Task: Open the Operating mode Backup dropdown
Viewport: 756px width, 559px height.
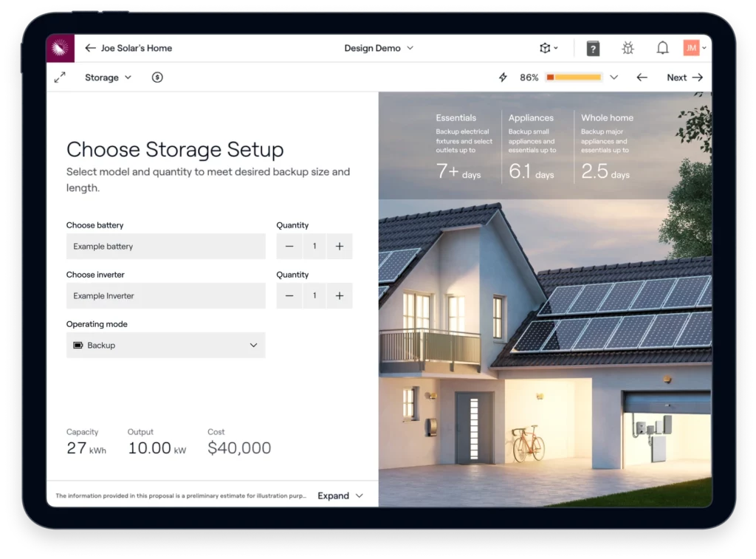Action: pyautogui.click(x=166, y=346)
